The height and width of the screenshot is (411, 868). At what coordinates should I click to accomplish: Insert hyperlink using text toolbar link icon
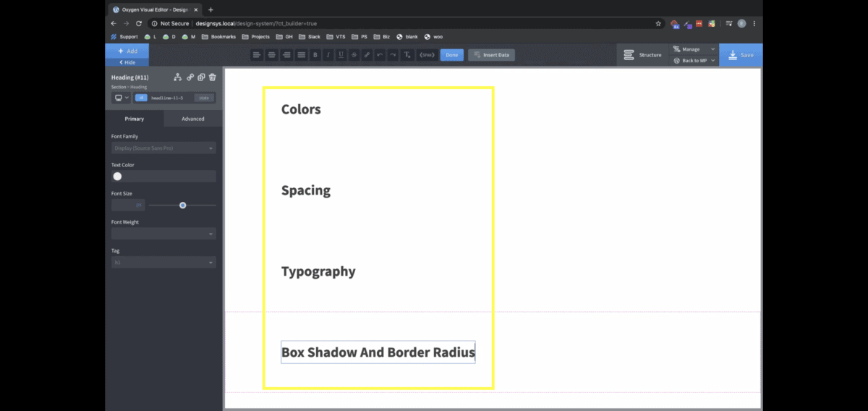(367, 55)
